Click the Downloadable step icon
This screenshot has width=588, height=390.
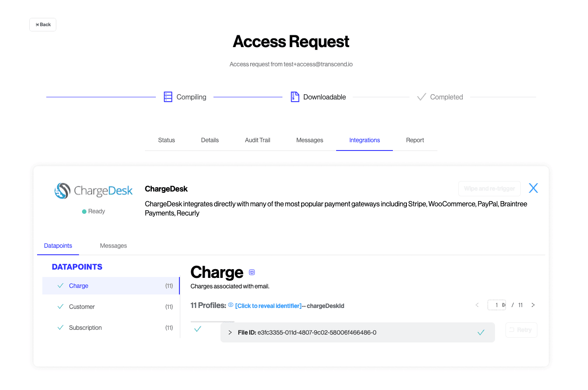295,97
